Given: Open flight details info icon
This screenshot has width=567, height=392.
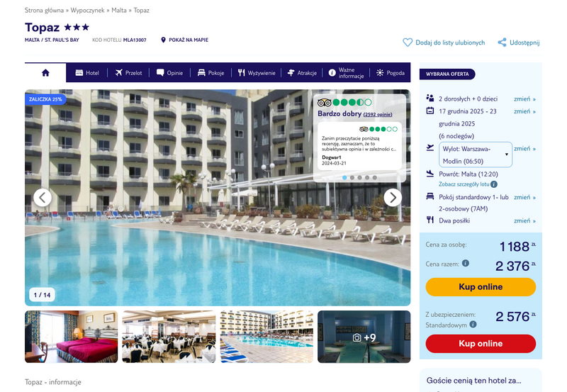Looking at the screenshot, I should (x=494, y=184).
